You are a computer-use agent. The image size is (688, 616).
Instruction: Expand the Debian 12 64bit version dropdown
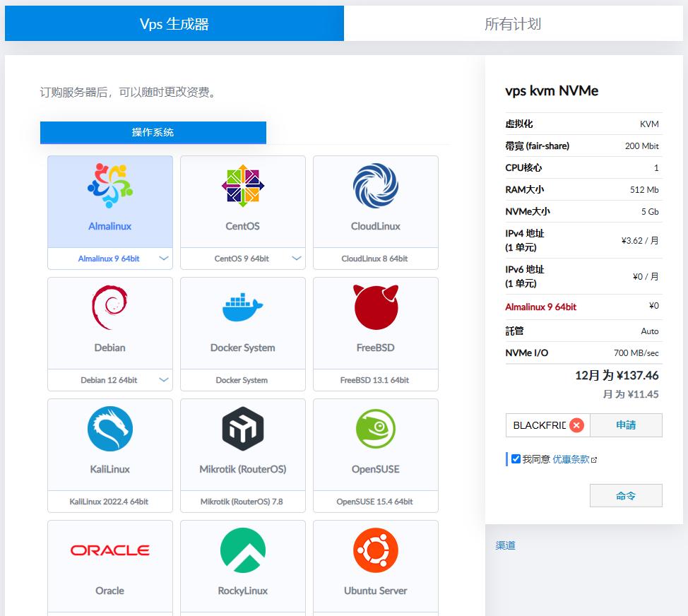pyautogui.click(x=164, y=380)
